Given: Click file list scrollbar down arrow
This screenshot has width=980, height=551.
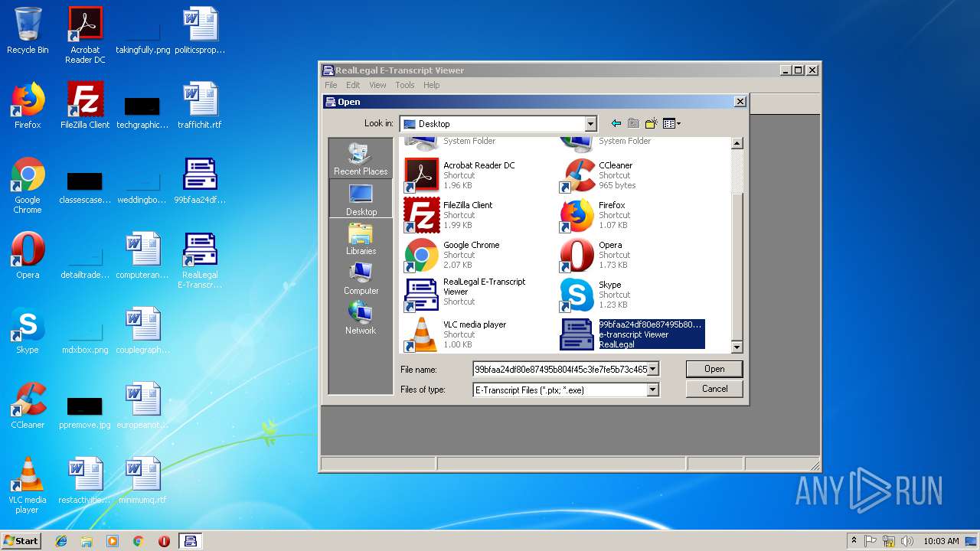Looking at the screenshot, I should tap(737, 347).
